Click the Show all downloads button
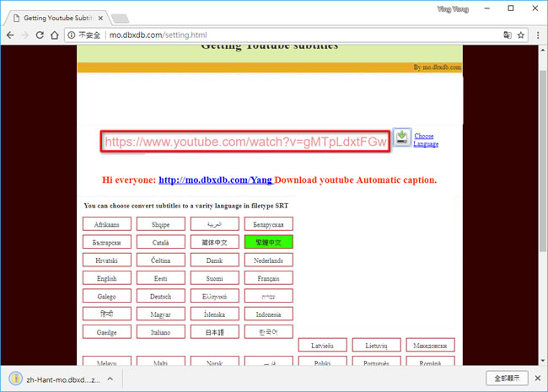Screen dimensions: 548x392 click(507, 378)
